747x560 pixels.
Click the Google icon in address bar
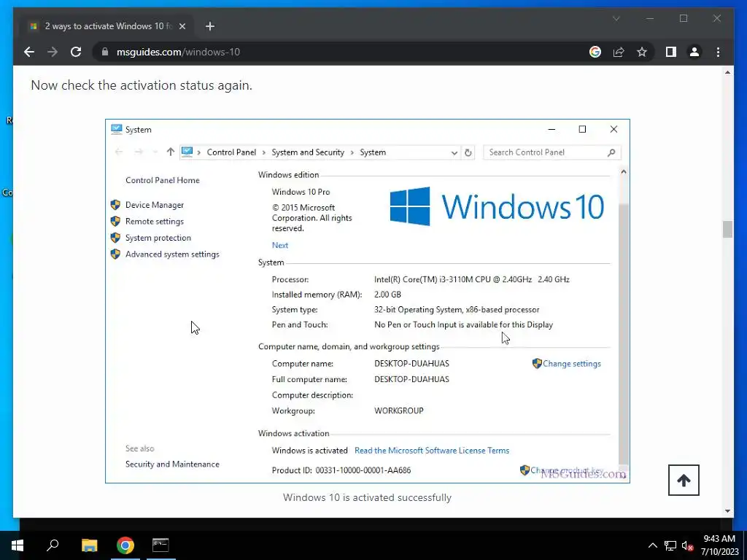(x=595, y=52)
